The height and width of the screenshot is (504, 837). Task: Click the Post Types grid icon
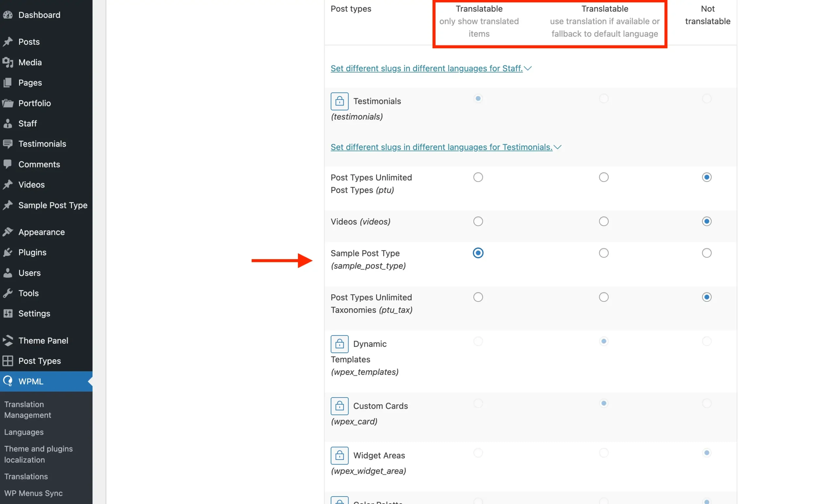[x=8, y=361]
